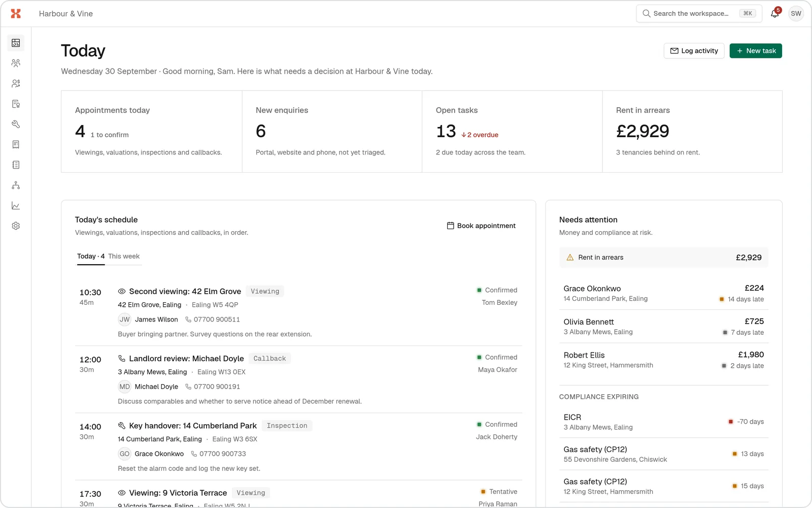Click the MD avatar for Michael Doyle
812x508 pixels.
pos(124,387)
